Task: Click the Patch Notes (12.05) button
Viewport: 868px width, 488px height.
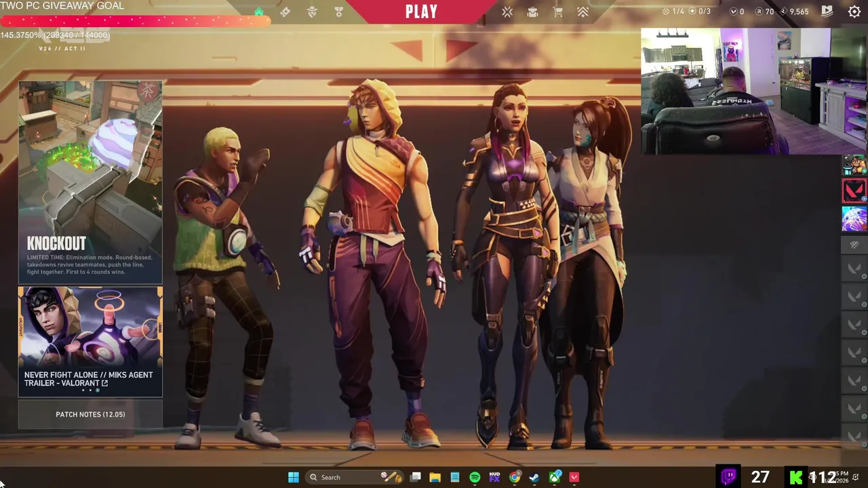Action: tap(90, 414)
